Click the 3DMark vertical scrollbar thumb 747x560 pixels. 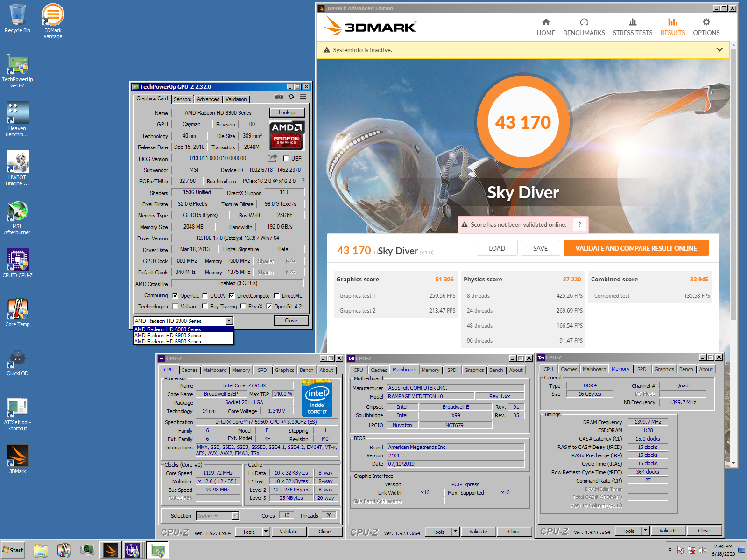[x=733, y=184]
